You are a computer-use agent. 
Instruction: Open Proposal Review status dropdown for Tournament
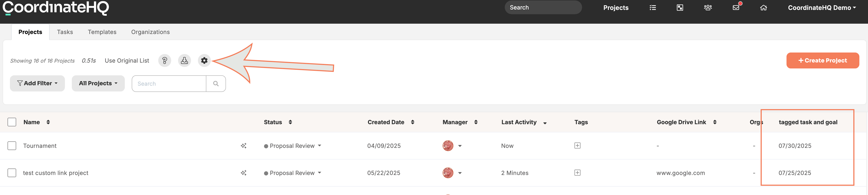(x=293, y=145)
